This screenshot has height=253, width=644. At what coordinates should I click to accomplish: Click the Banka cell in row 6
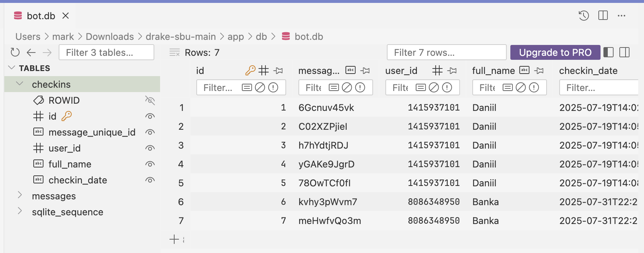(x=485, y=202)
